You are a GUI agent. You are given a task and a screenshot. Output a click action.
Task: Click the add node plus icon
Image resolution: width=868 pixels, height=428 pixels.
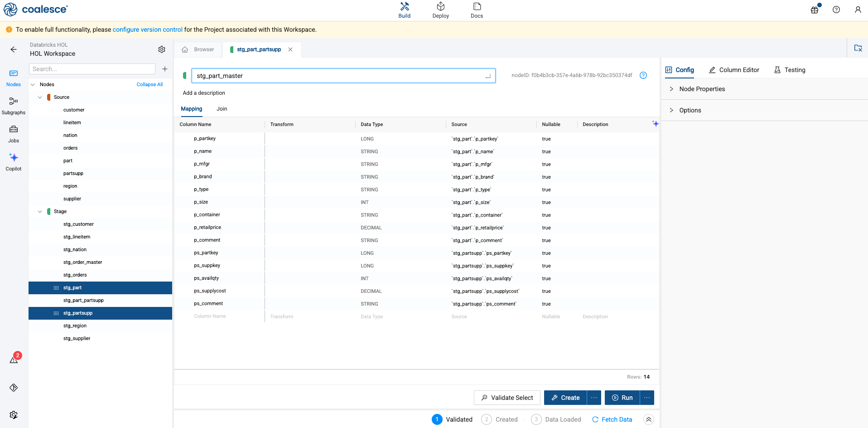[x=165, y=69]
